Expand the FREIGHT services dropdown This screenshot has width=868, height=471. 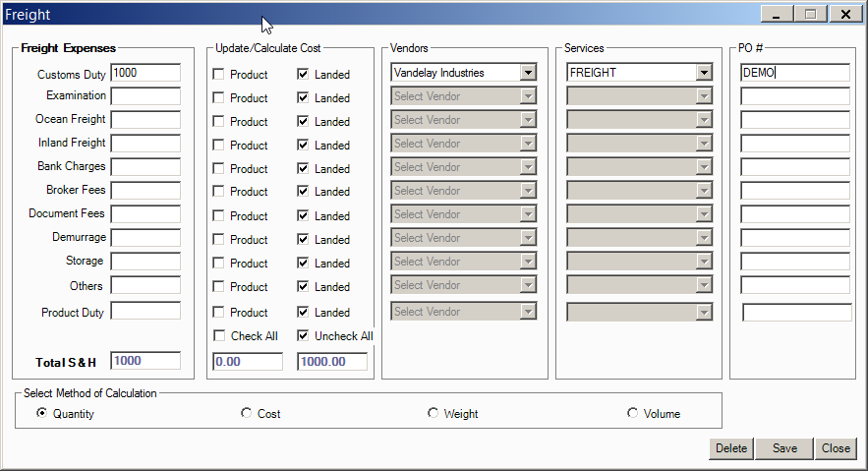(703, 73)
